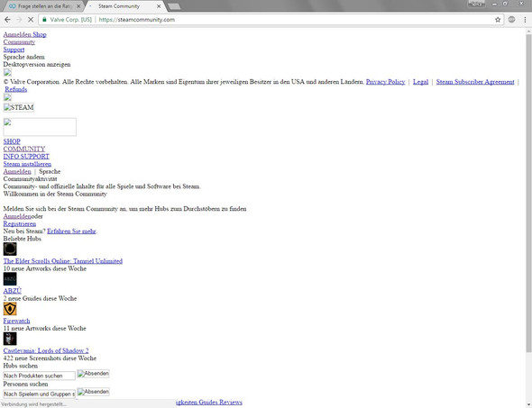Image resolution: width=532 pixels, height=408 pixels.
Task: Click the extension icon beside the bookmark star
Action: (x=511, y=20)
